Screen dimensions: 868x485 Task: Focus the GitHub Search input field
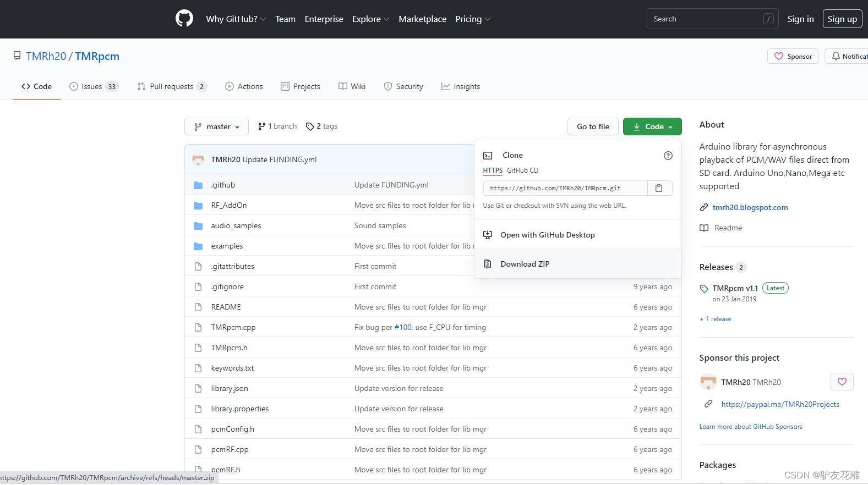click(712, 19)
